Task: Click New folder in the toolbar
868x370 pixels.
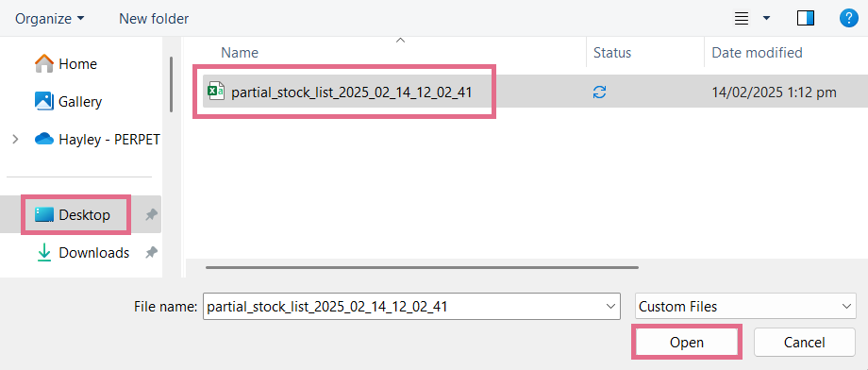Action: [x=154, y=18]
